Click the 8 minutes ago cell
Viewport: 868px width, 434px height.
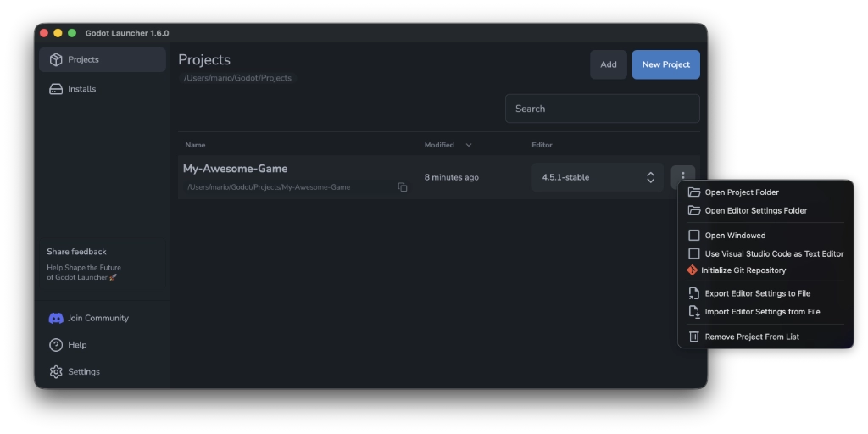452,177
